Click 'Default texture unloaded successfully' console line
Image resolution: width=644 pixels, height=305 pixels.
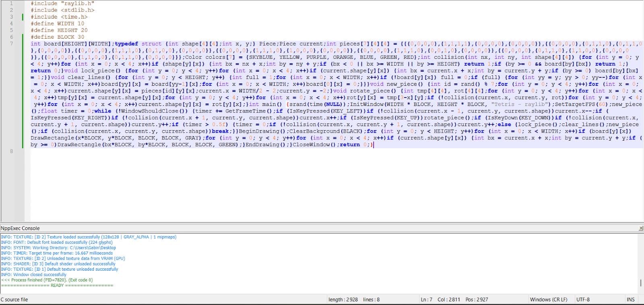point(60,269)
